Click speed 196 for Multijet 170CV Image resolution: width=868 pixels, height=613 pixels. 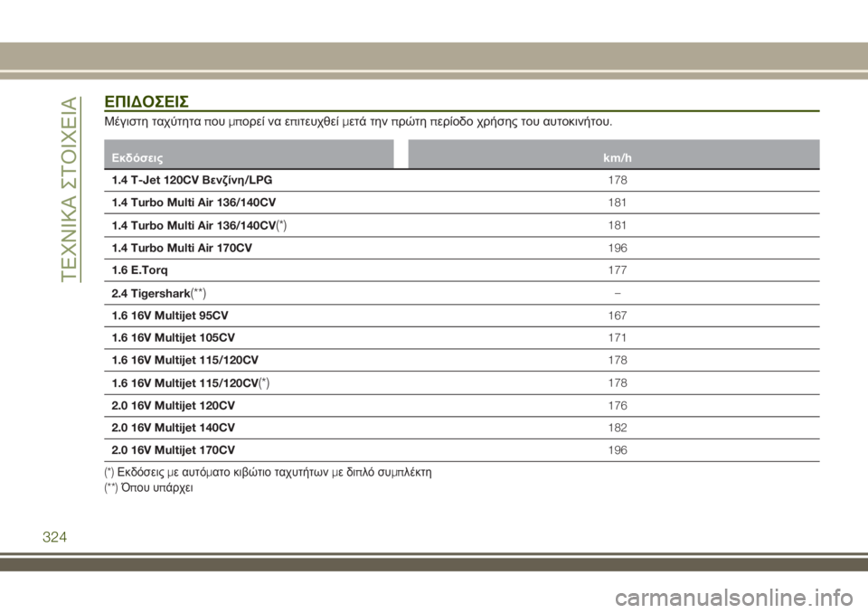[x=618, y=450]
